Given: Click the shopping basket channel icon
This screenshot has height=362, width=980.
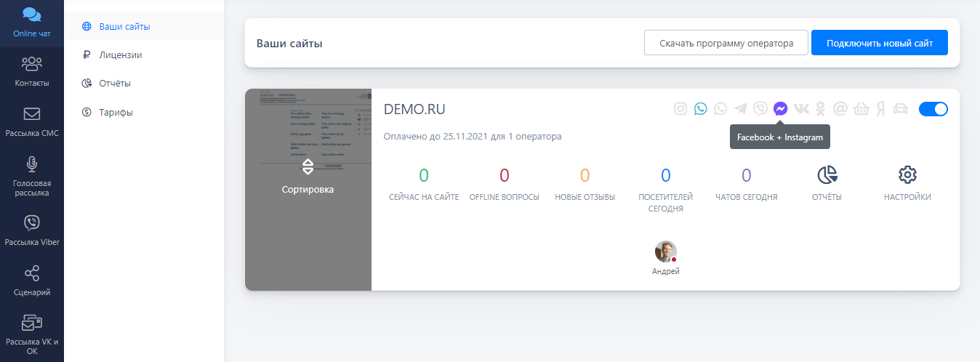Looking at the screenshot, I should pyautogui.click(x=861, y=109).
